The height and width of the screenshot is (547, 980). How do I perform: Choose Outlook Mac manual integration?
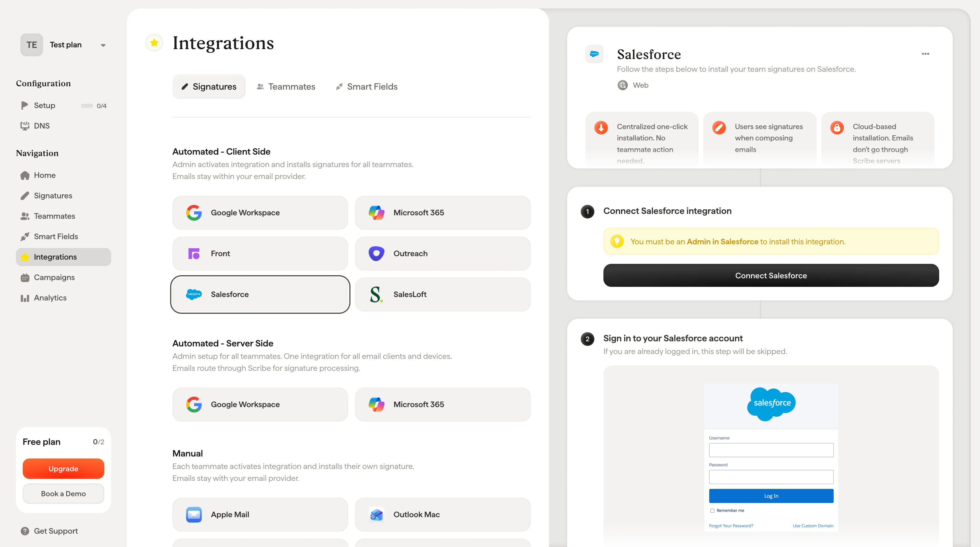click(x=443, y=515)
